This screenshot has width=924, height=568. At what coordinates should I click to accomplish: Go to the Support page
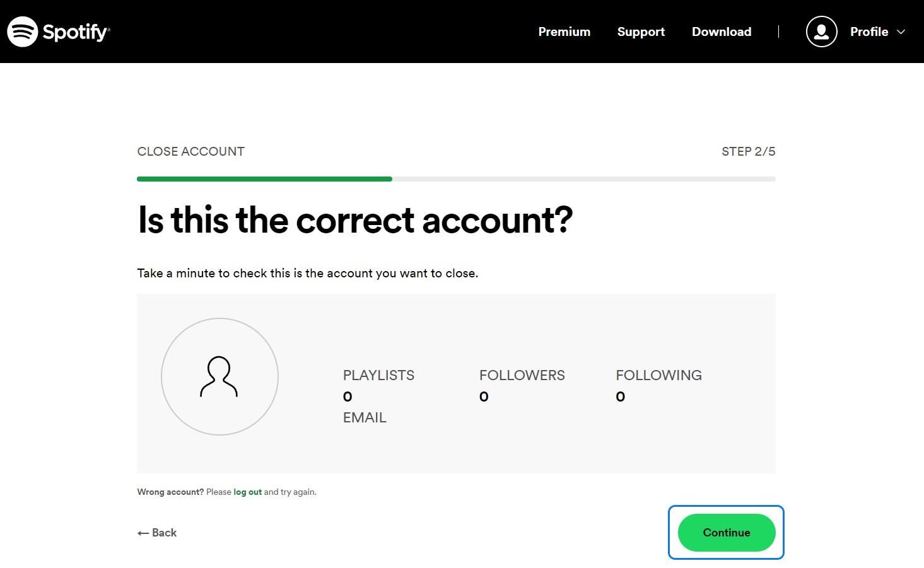pos(641,32)
